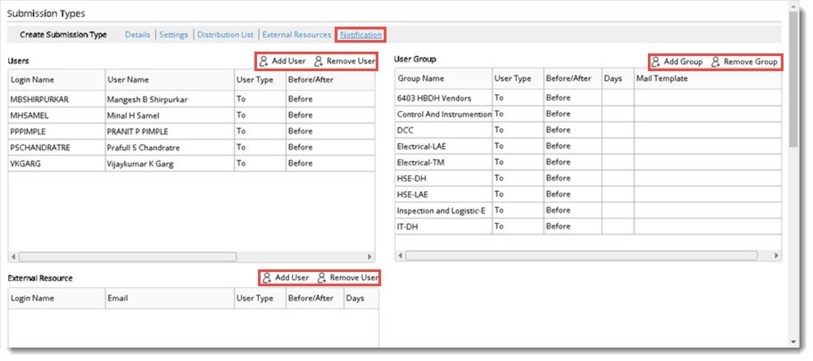The height and width of the screenshot is (361, 813).
Task: Switch to the Distribution List tab
Action: coord(226,35)
